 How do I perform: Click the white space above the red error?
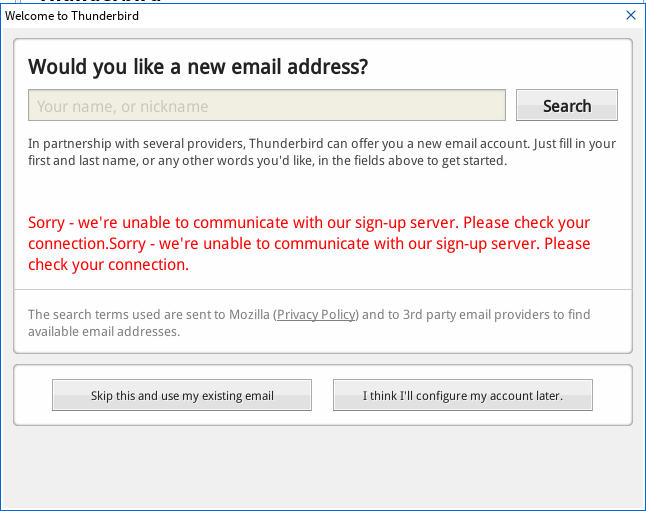[x=322, y=190]
